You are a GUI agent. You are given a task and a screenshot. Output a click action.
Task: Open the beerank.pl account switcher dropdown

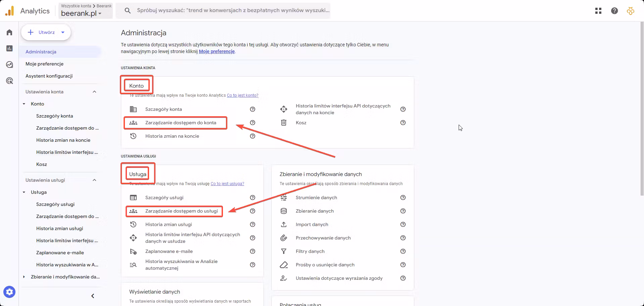[x=100, y=14]
